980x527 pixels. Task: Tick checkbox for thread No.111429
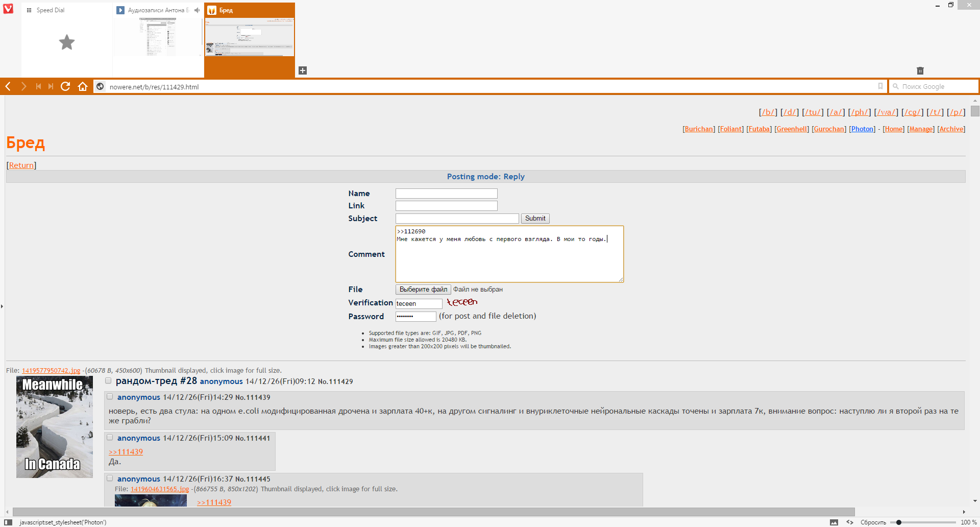coord(108,380)
